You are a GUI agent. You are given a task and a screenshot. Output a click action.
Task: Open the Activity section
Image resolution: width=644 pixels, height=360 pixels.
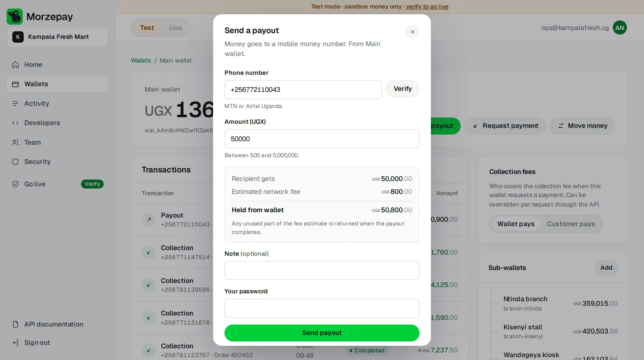point(57,103)
